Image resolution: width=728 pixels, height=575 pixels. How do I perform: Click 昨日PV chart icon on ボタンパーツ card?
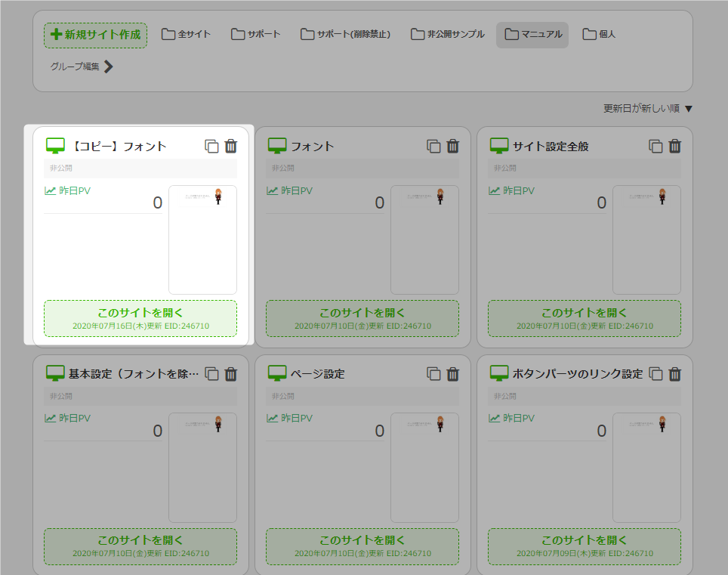point(494,418)
